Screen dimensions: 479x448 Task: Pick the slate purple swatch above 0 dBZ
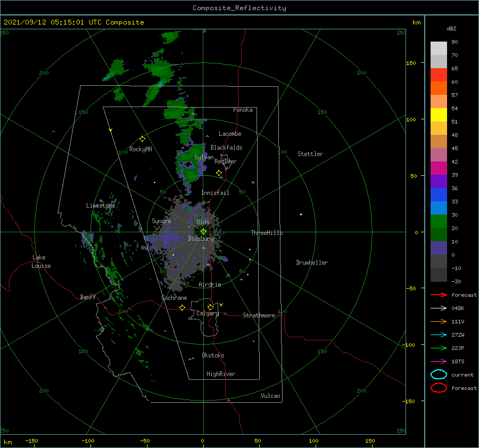click(439, 248)
